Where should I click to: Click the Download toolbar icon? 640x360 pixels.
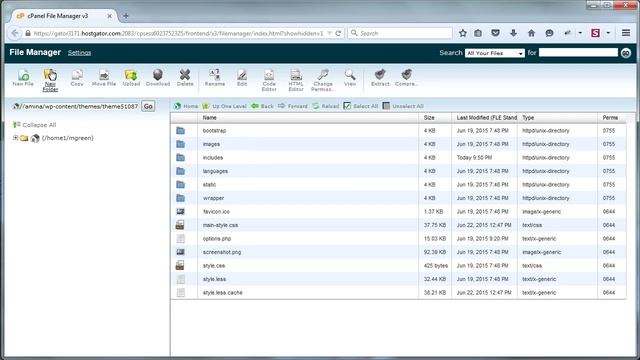[158, 78]
